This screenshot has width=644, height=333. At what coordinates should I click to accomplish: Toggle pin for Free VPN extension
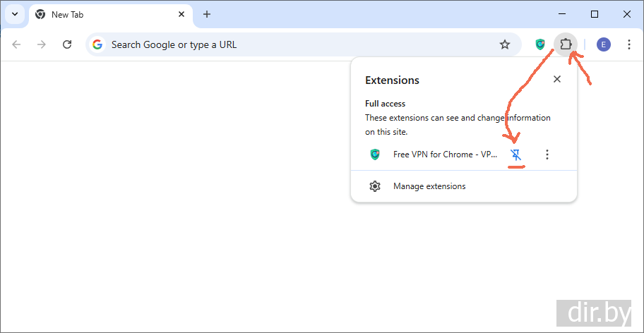click(516, 155)
